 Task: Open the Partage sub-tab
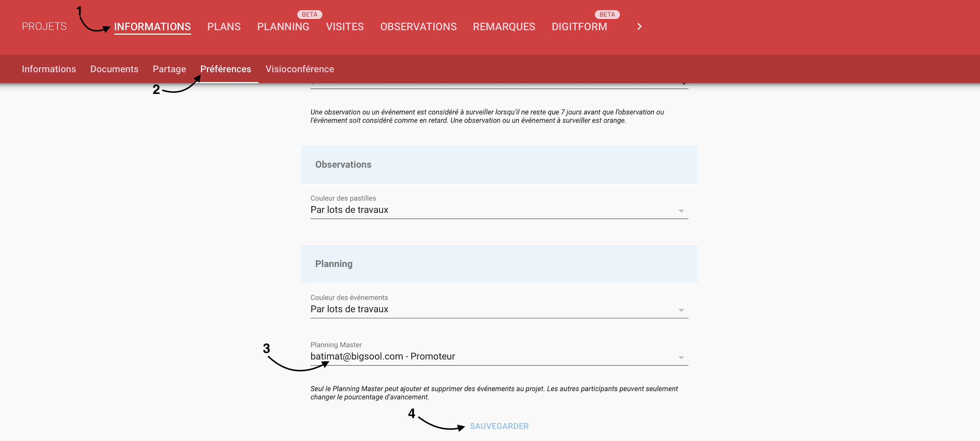point(169,69)
